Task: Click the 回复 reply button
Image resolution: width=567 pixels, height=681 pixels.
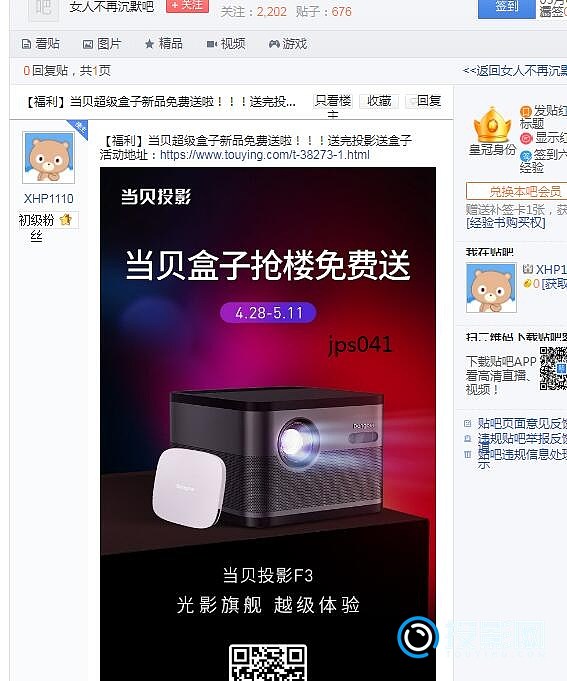Action: click(424, 101)
